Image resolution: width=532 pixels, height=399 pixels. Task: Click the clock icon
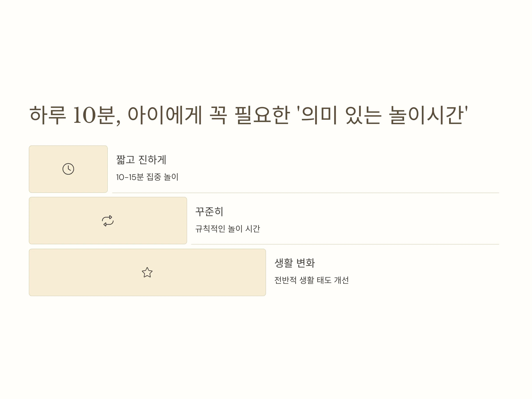tap(68, 169)
